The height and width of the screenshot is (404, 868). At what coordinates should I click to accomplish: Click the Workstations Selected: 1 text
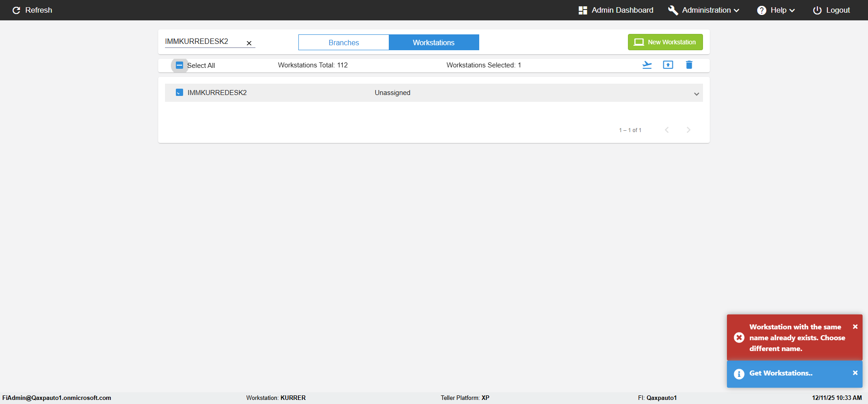click(x=484, y=65)
